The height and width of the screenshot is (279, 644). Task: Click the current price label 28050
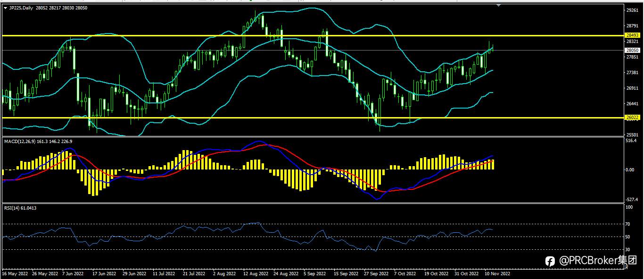pyautogui.click(x=632, y=50)
